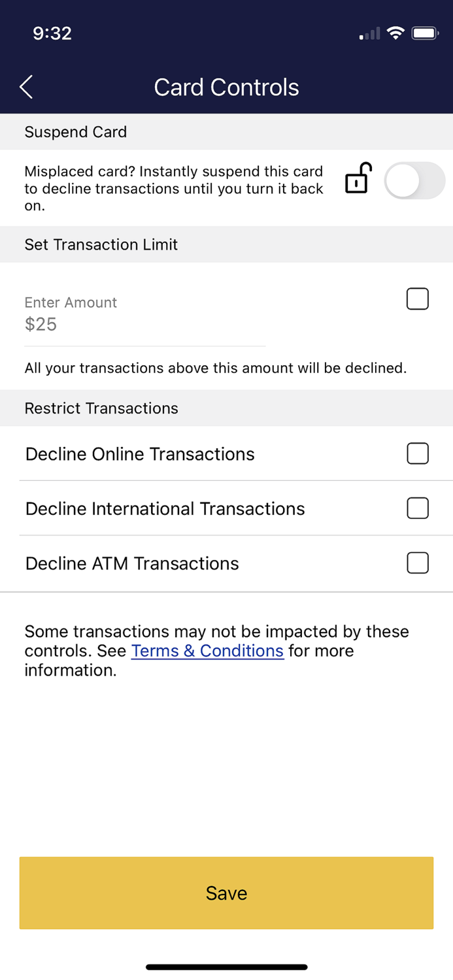Tap the Card Controls header title
Image resolution: width=453 pixels, height=980 pixels.
226,86
